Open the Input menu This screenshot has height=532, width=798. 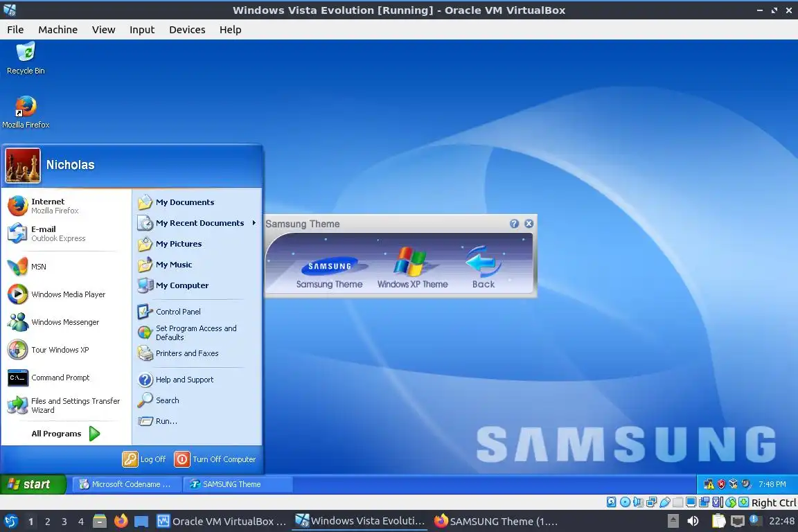point(142,30)
